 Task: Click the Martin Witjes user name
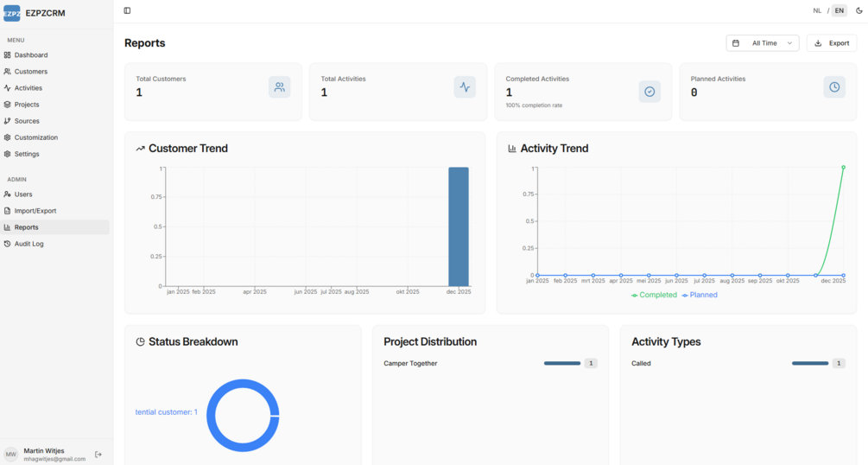click(x=44, y=451)
